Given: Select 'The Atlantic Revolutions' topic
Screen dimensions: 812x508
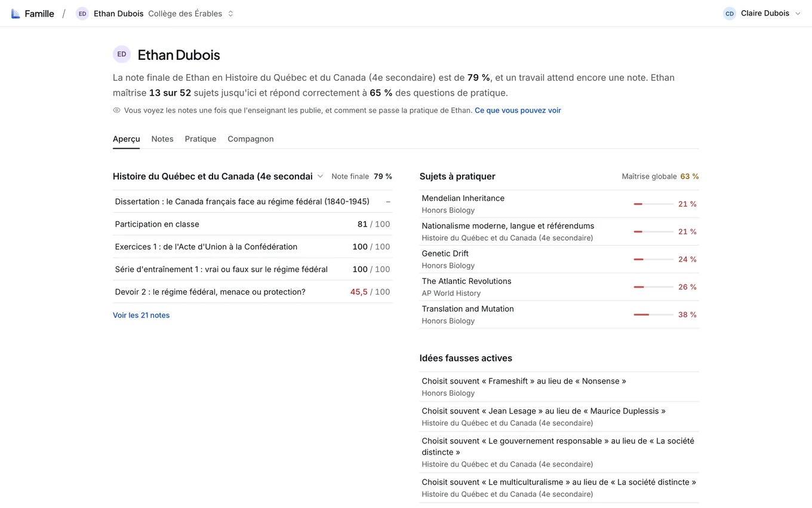Looking at the screenshot, I should (559, 287).
